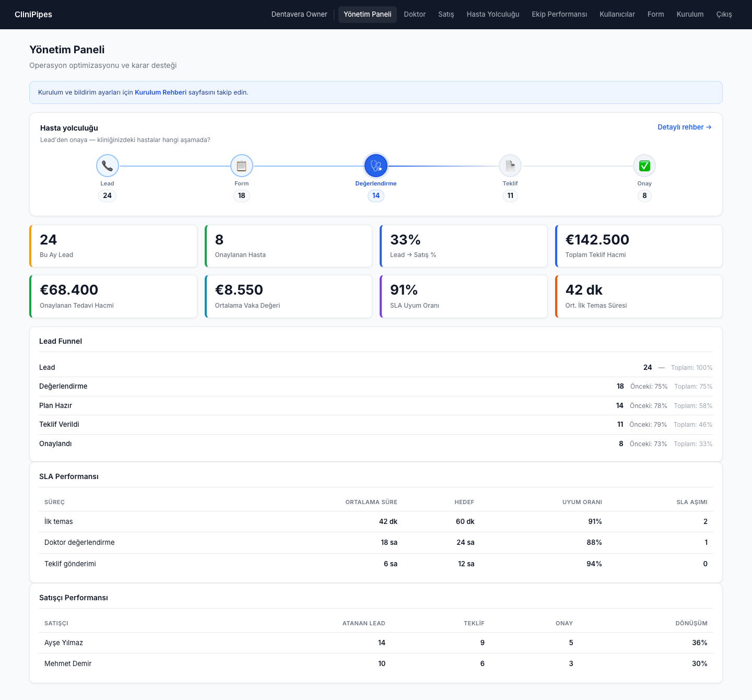752x700 pixels.
Task: Click Çıkış to log out
Action: tap(724, 15)
